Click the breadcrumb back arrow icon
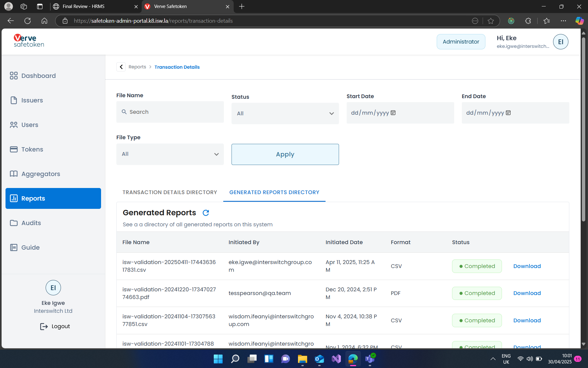Screen dimensions: 588x368 click(x=121, y=67)
